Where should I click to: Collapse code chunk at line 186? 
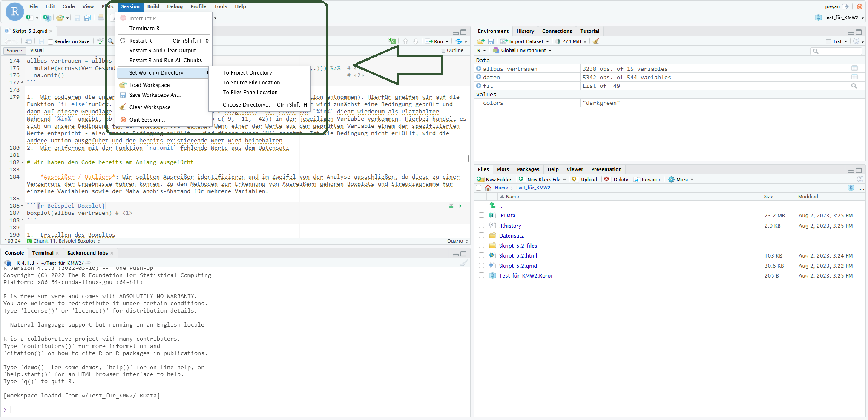[23, 206]
